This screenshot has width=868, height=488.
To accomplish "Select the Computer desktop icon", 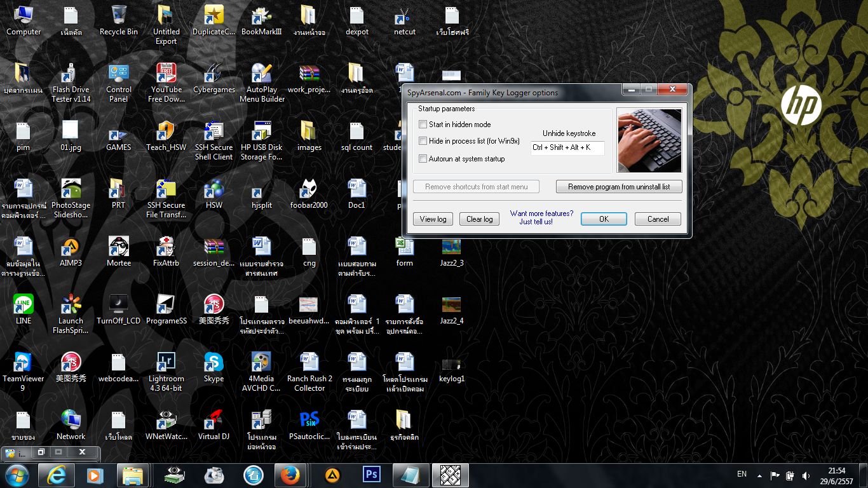I will (x=24, y=21).
